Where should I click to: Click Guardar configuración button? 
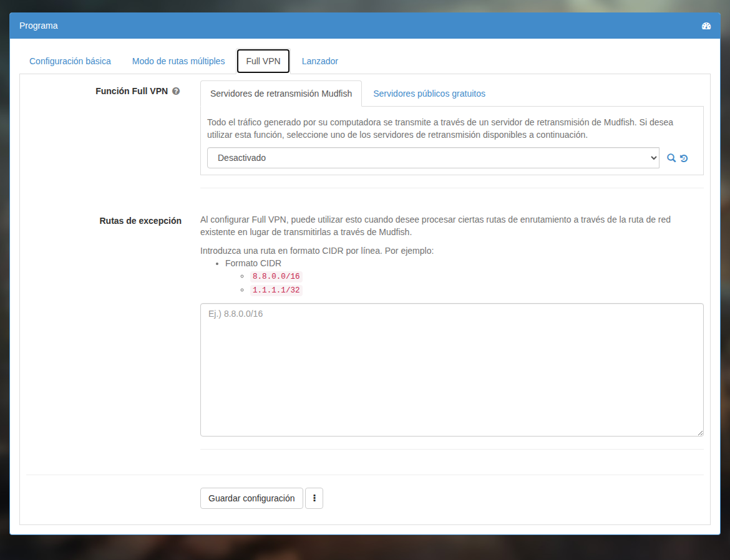point(251,498)
